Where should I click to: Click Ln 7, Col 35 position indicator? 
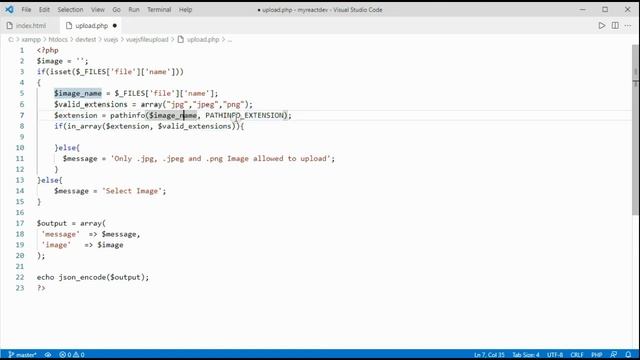point(489,355)
